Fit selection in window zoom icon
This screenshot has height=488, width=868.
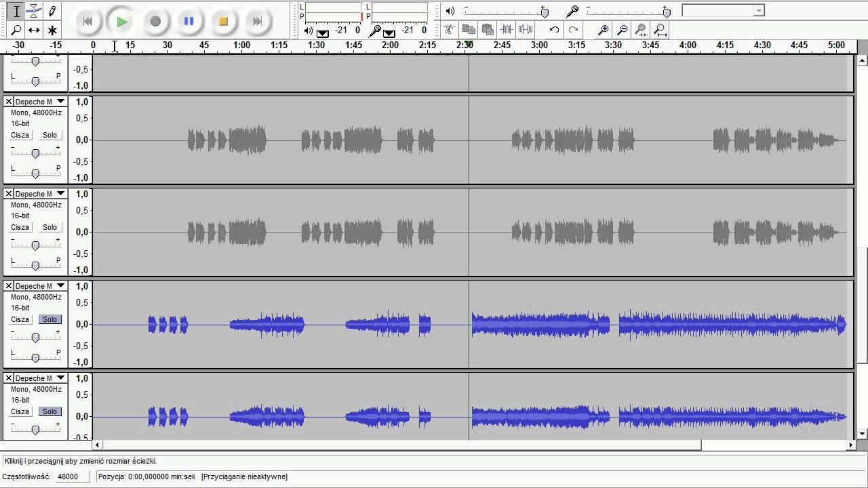[641, 29]
